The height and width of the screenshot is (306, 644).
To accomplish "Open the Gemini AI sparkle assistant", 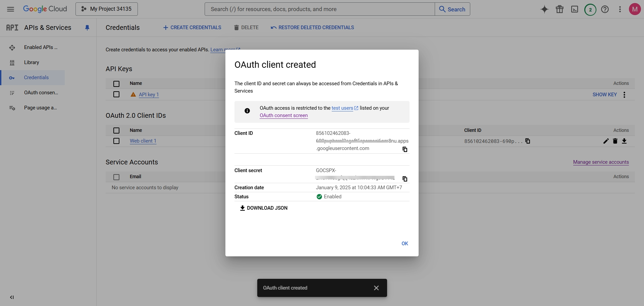I will (544, 9).
